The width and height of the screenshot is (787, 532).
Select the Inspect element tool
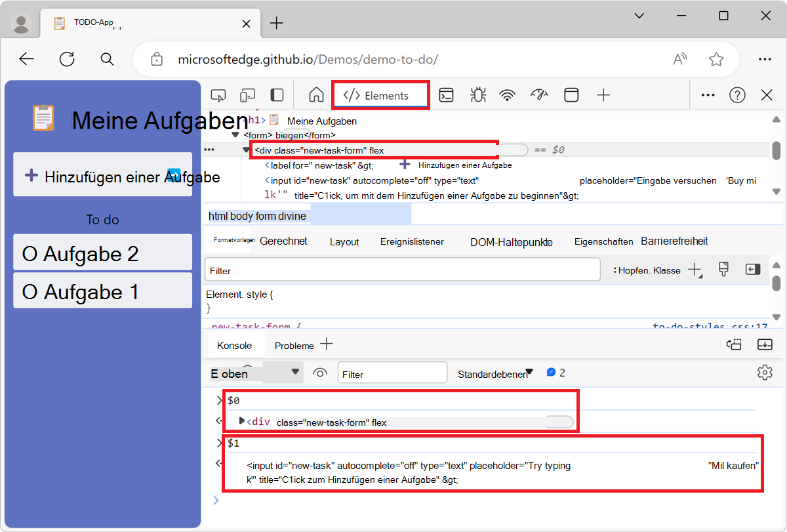(218, 94)
